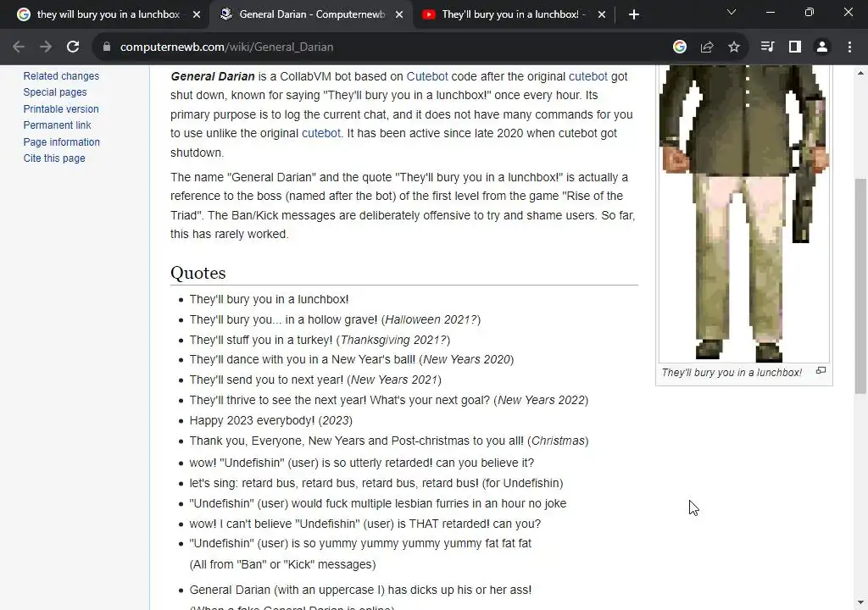
Task: Open Google icon in address bar
Action: click(680, 47)
